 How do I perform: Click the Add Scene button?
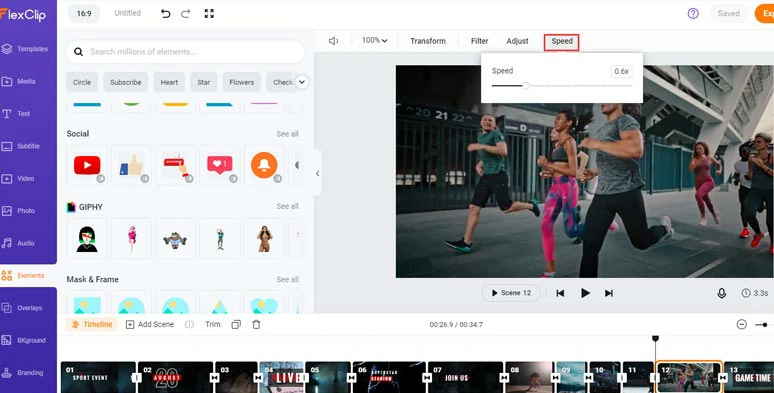150,324
